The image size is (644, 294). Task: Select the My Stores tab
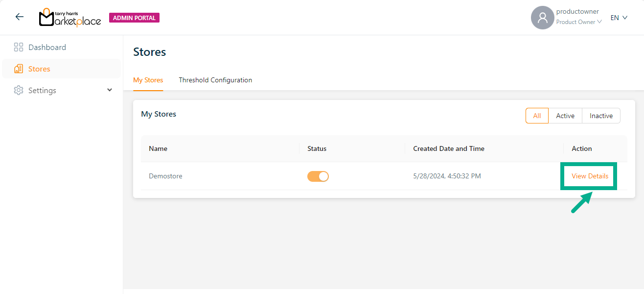pos(148,80)
